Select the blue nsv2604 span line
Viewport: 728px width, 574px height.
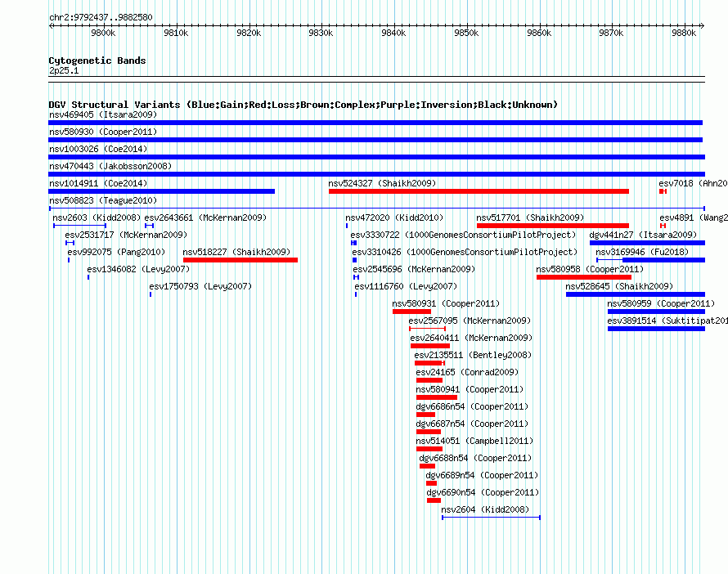tap(492, 518)
